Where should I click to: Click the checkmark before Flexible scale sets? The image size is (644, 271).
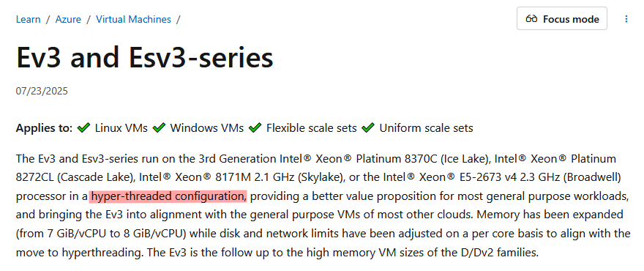(255, 128)
